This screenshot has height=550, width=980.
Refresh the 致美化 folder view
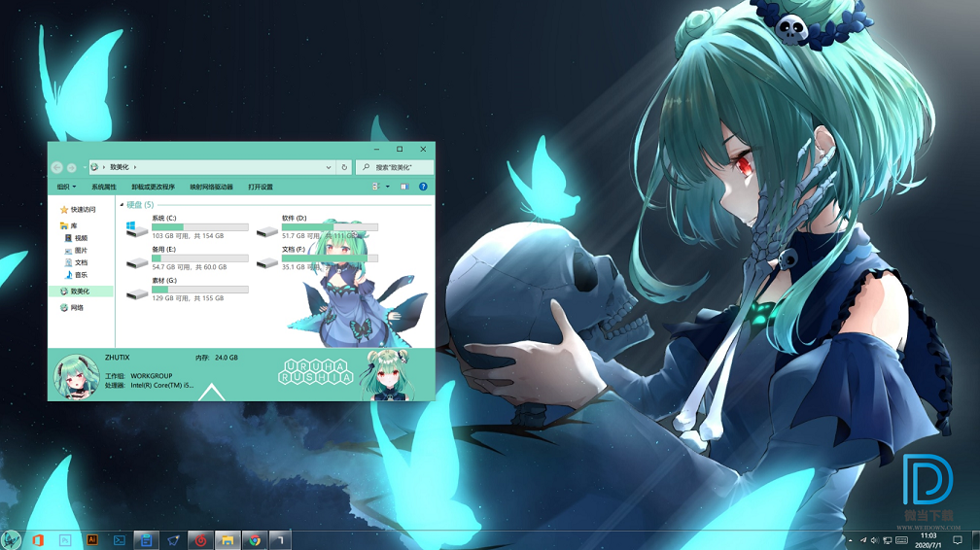pyautogui.click(x=344, y=167)
